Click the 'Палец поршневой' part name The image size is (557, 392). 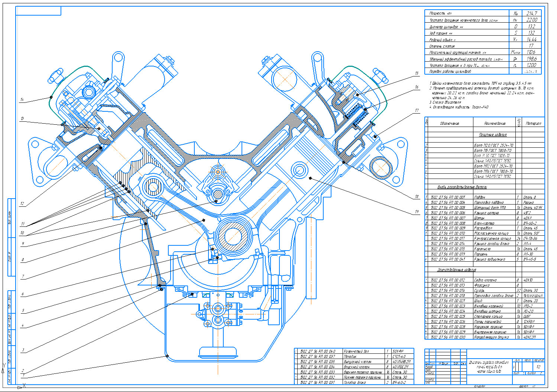(488, 322)
